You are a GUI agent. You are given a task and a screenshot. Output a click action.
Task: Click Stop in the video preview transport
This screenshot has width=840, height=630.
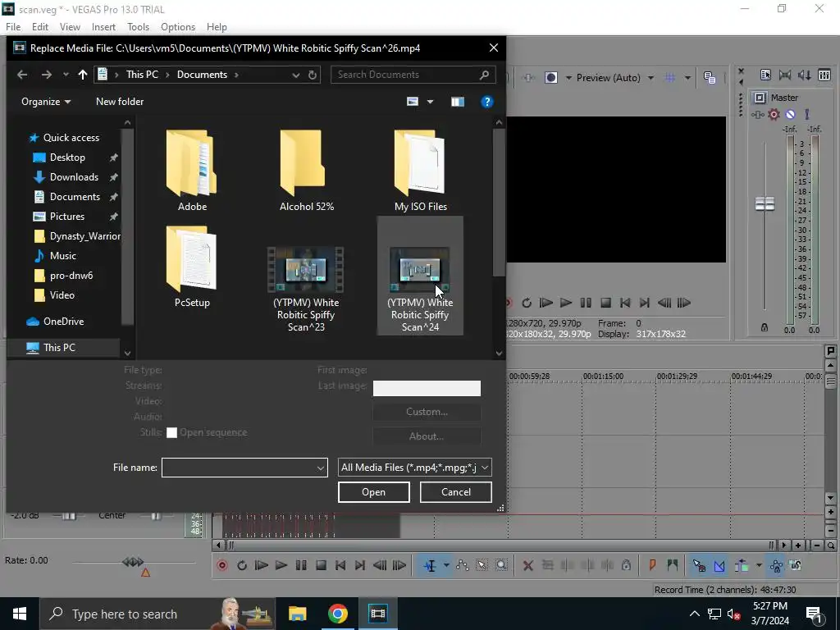605,303
